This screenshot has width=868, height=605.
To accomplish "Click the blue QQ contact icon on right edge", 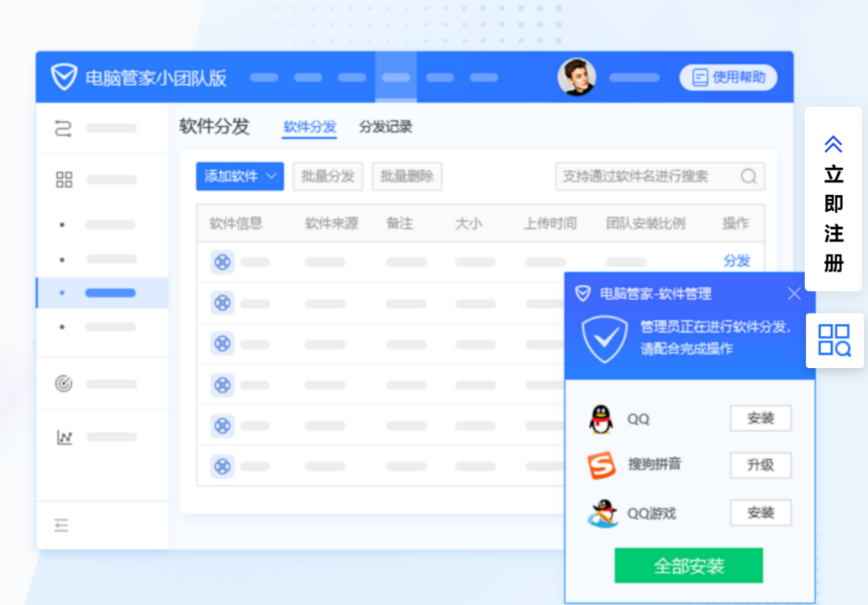I will 833,341.
